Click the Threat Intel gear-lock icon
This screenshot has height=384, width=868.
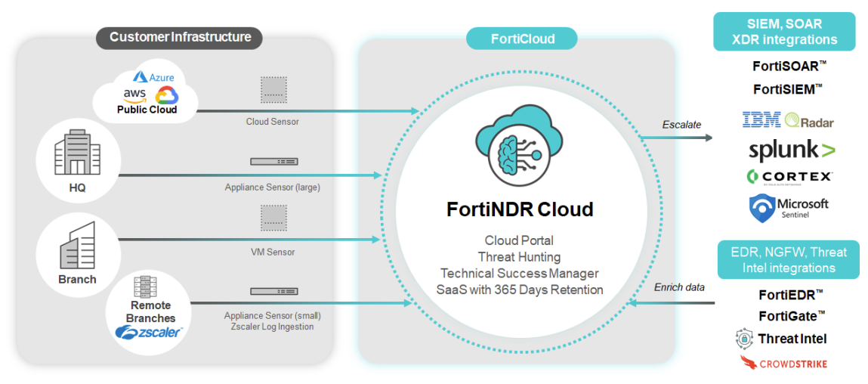[745, 338]
